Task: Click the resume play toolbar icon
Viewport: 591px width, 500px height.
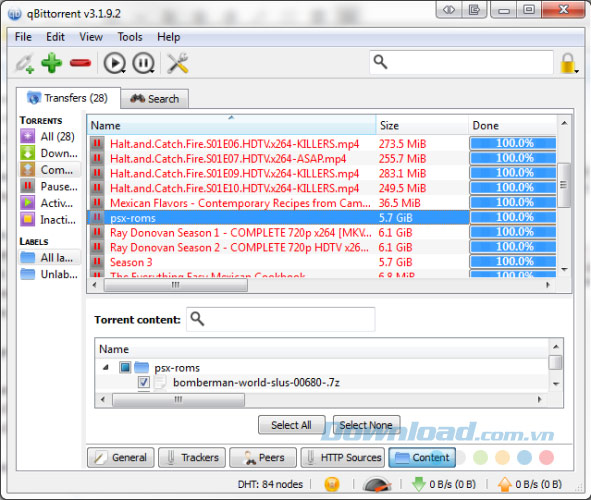Action: [115, 63]
